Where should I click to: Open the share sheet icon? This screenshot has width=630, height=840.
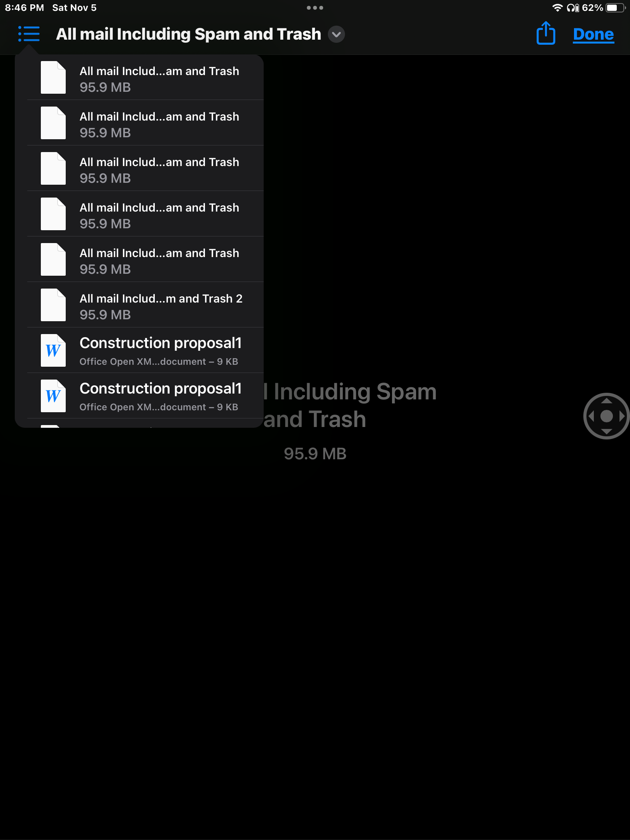click(546, 33)
